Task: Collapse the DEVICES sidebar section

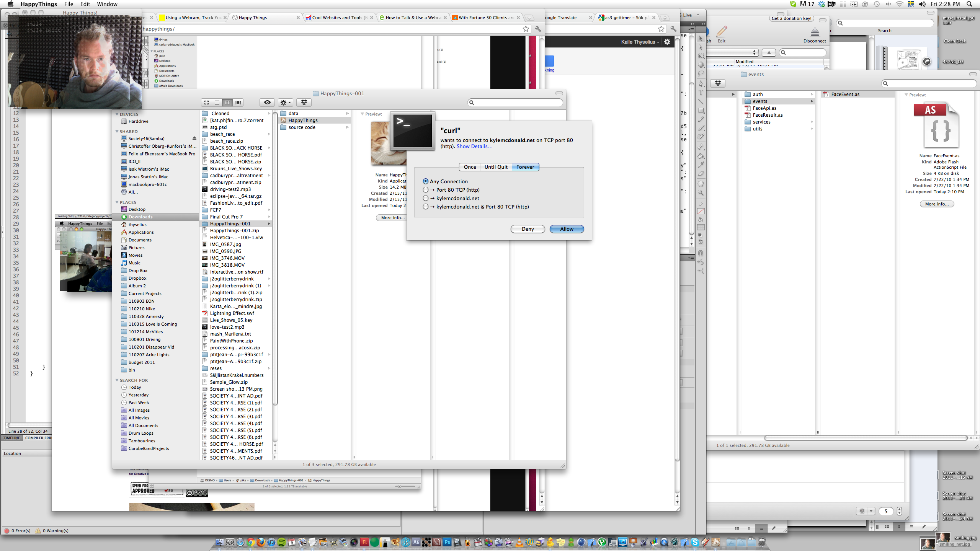Action: point(117,114)
